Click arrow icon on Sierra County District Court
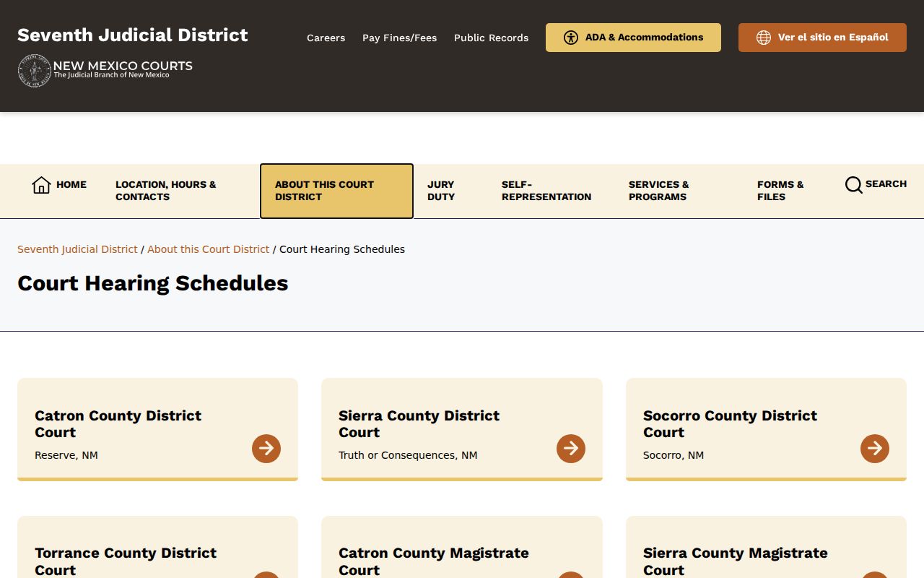Image resolution: width=924 pixels, height=578 pixels. 571,449
